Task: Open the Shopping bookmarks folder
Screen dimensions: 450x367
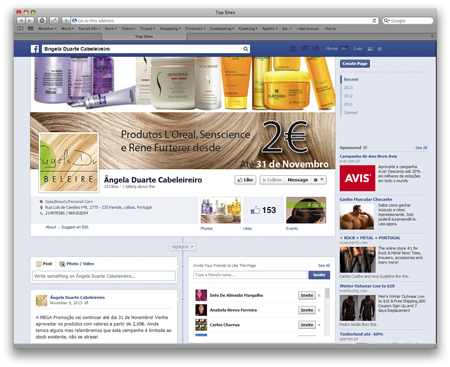Action: pyautogui.click(x=170, y=29)
